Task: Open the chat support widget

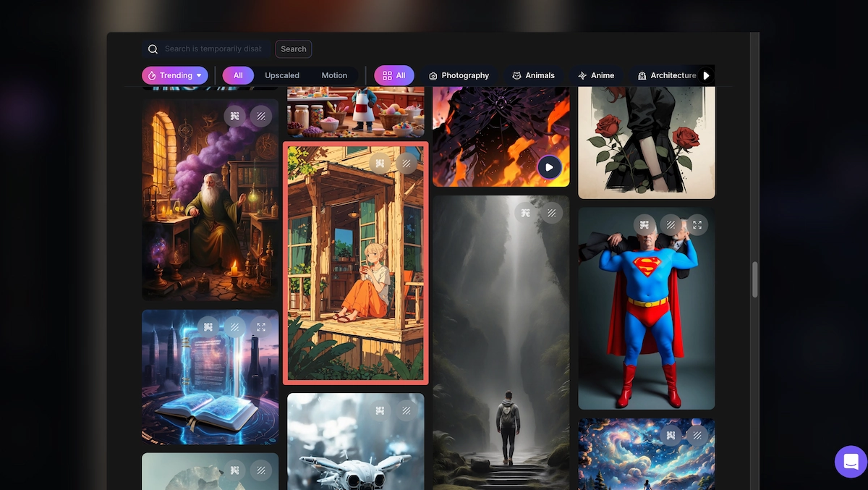Action: (x=851, y=461)
